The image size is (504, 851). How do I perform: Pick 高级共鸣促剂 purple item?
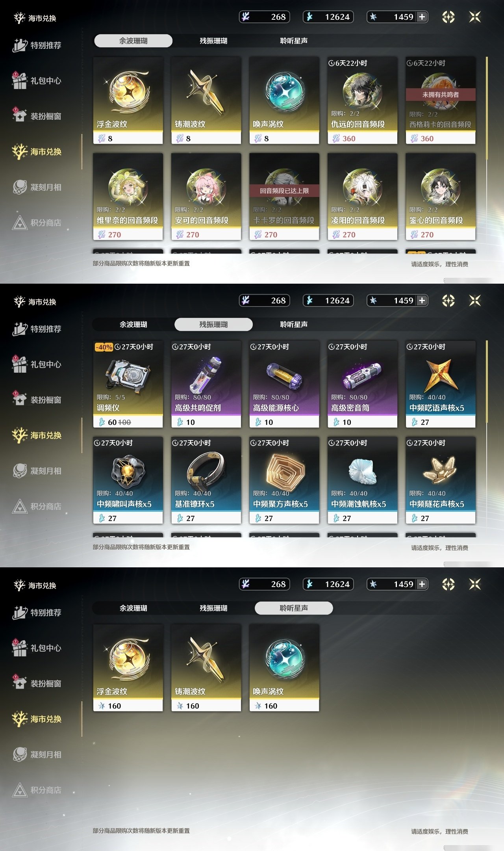pos(206,384)
